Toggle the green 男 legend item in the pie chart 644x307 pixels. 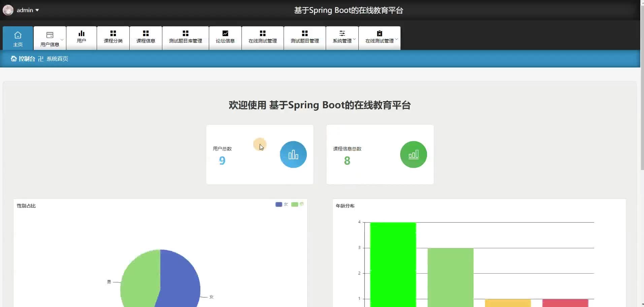coord(297,204)
